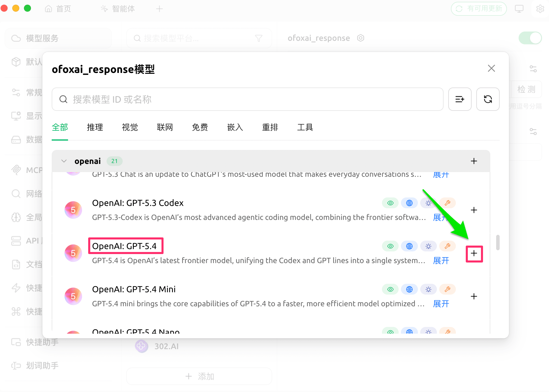549x392 pixels.
Task: Click the provider filter funnel icon
Action: pos(258,38)
